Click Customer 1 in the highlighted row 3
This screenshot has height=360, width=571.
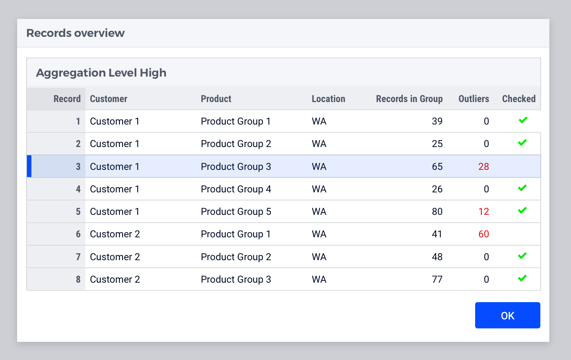click(114, 166)
